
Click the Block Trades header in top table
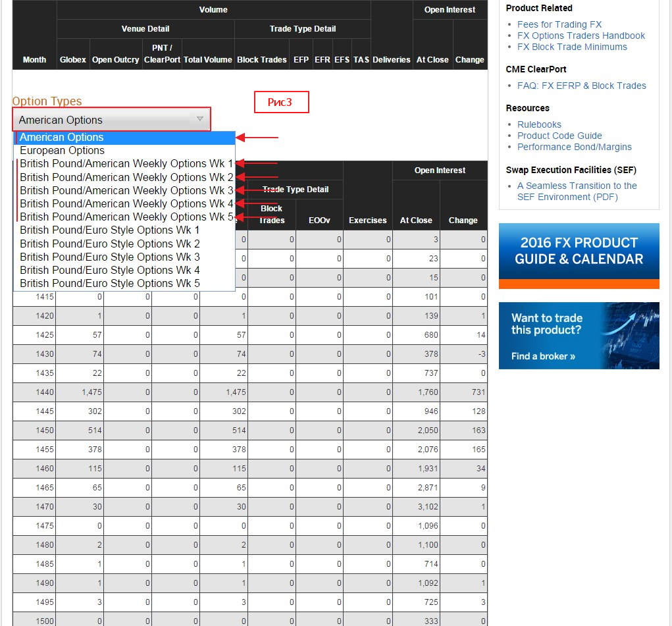click(262, 60)
